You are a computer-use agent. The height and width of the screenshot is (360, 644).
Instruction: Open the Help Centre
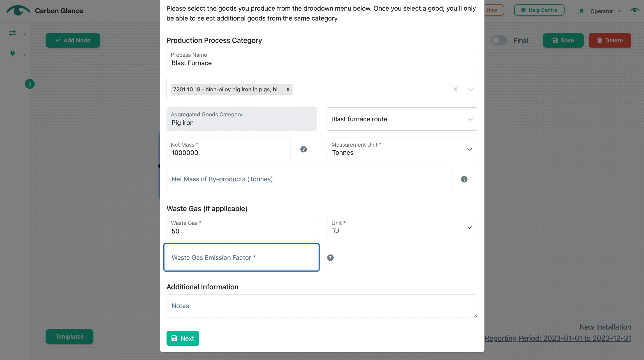pos(539,10)
